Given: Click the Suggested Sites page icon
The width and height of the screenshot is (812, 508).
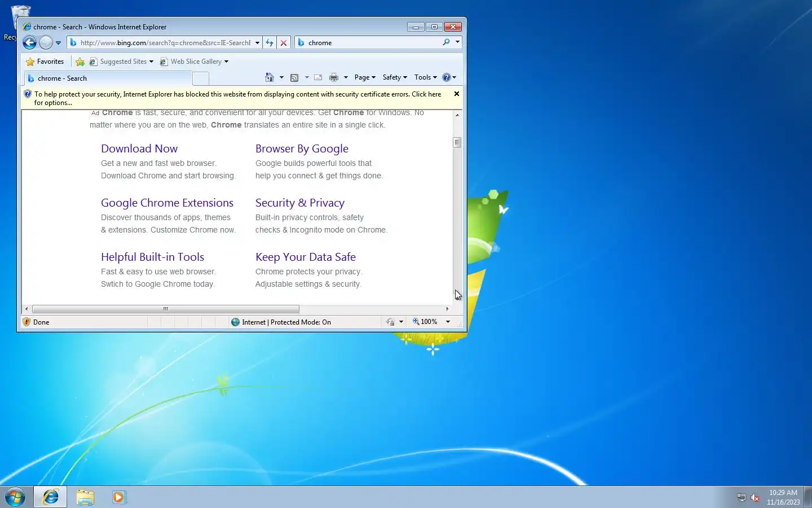Looking at the screenshot, I should [93, 62].
